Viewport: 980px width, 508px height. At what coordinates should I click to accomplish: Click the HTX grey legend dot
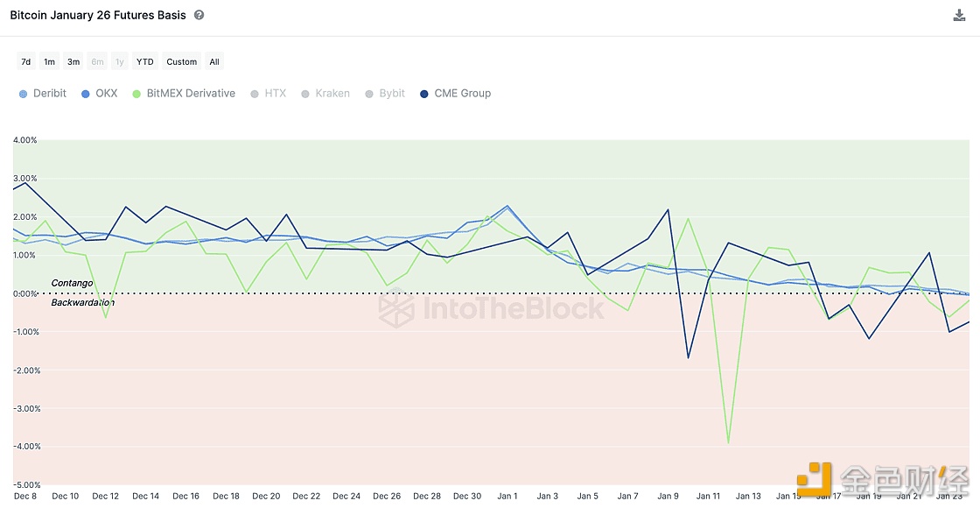click(255, 94)
